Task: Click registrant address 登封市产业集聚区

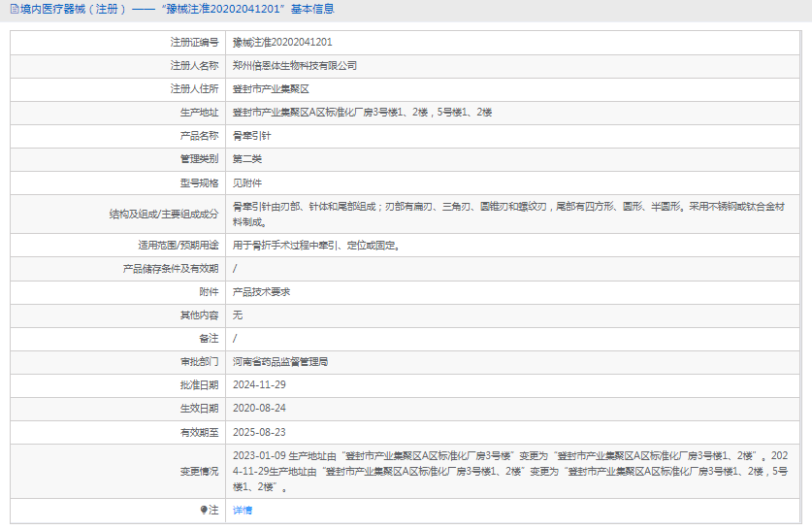Action: (x=271, y=89)
